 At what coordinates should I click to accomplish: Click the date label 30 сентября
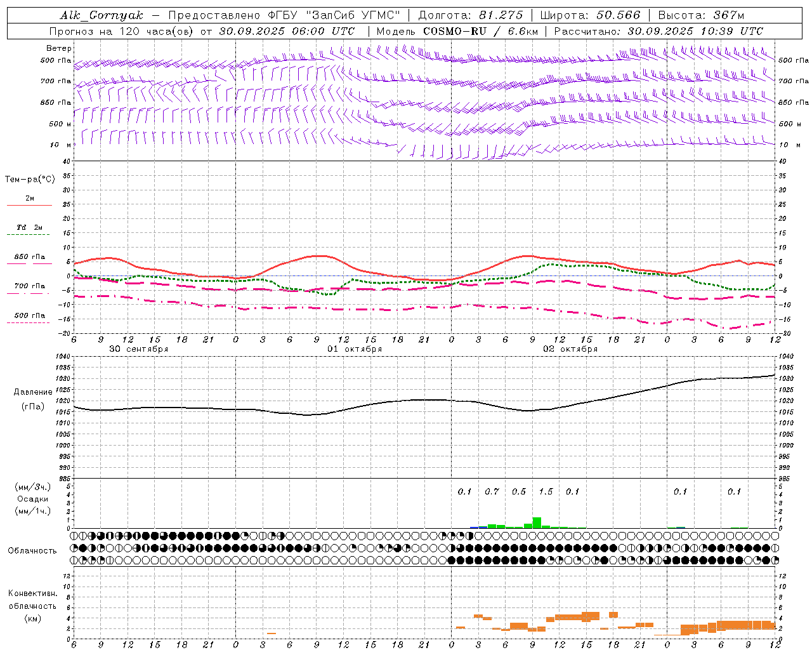click(x=139, y=349)
